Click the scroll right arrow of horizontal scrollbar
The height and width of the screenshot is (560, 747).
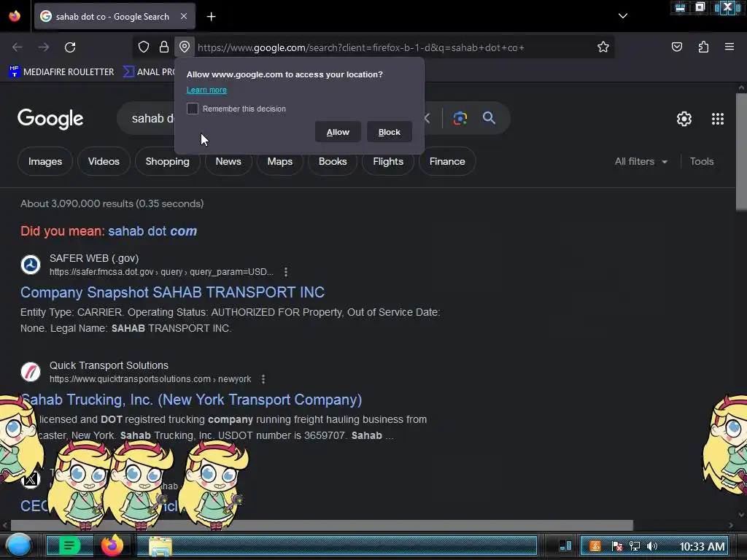[x=731, y=525]
